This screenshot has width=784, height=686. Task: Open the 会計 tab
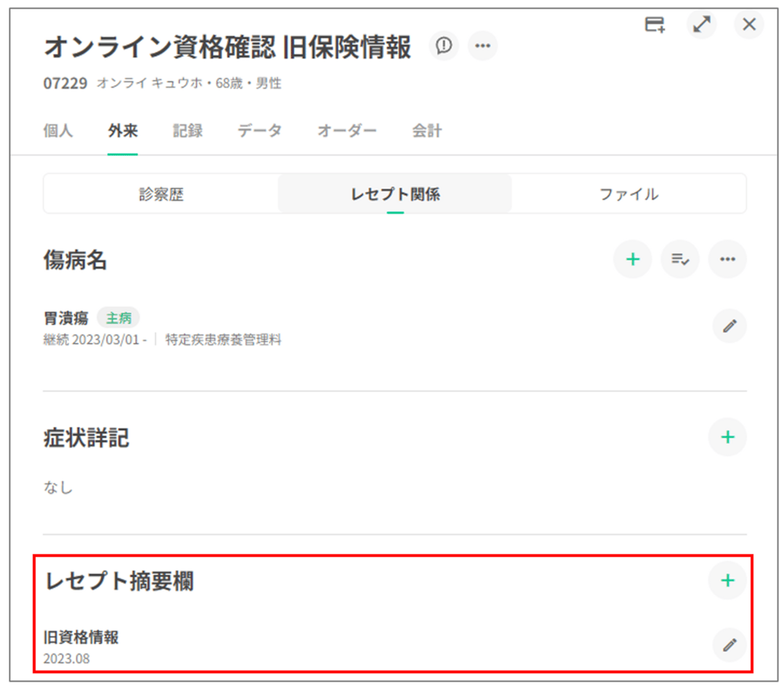point(427,131)
